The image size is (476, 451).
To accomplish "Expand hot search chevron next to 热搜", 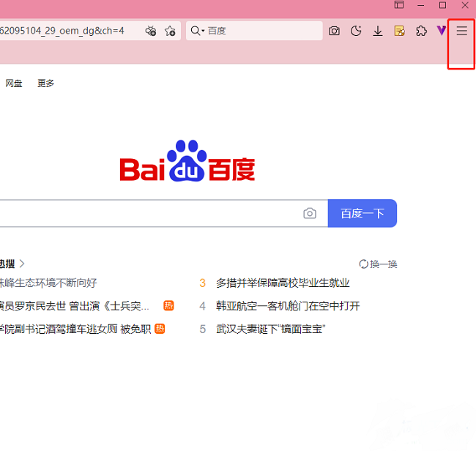I will [22, 264].
